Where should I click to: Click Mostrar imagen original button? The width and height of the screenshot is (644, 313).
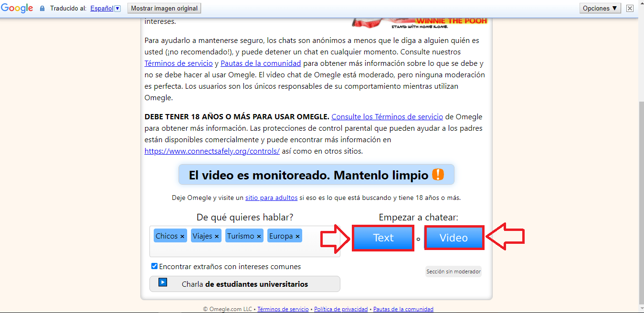pos(164,8)
